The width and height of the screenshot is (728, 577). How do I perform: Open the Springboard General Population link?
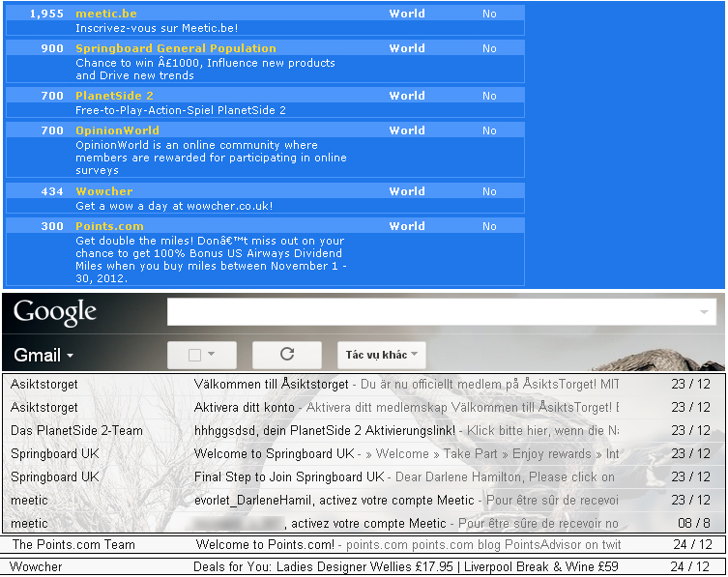click(x=176, y=48)
